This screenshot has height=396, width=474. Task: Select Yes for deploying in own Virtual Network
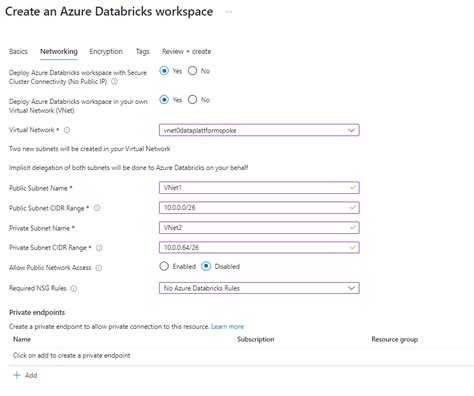point(164,100)
